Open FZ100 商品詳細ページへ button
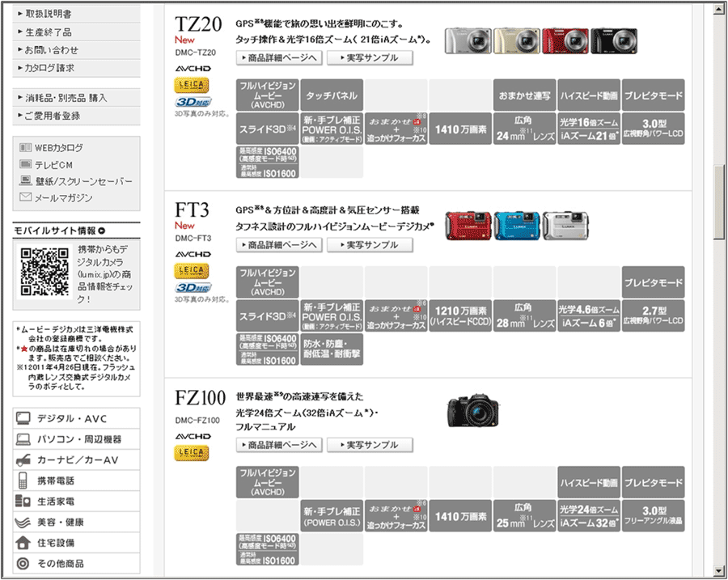This screenshot has height=580, width=728. [x=280, y=445]
